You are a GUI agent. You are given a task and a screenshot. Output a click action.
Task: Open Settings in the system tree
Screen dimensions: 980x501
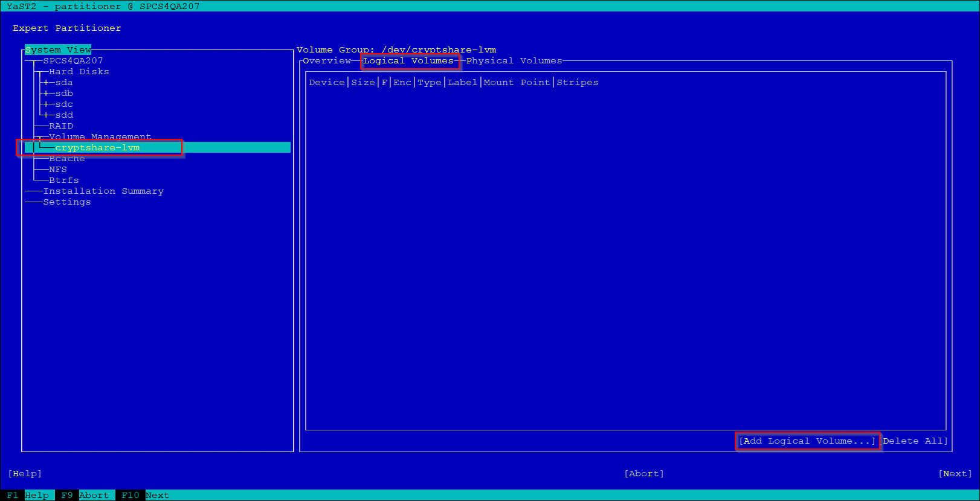pyautogui.click(x=67, y=202)
